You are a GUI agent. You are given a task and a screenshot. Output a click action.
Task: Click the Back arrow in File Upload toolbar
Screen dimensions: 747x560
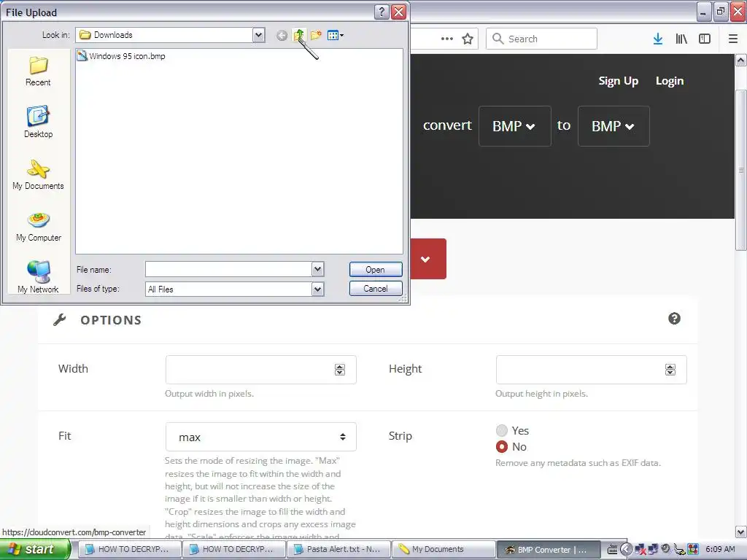coord(282,35)
